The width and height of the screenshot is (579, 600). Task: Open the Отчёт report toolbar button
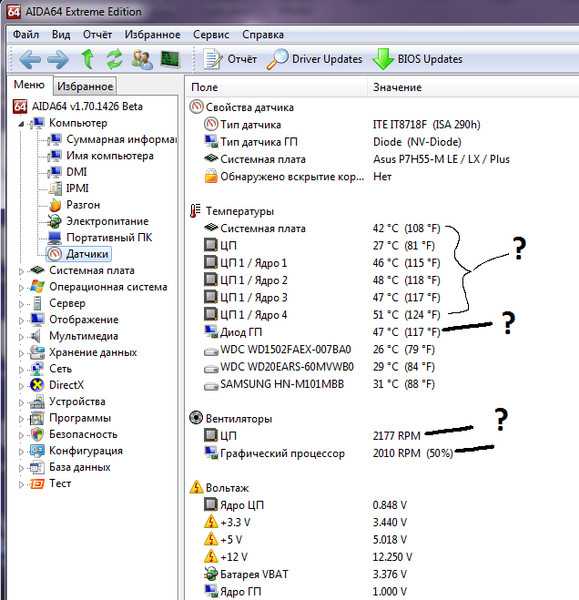230,59
